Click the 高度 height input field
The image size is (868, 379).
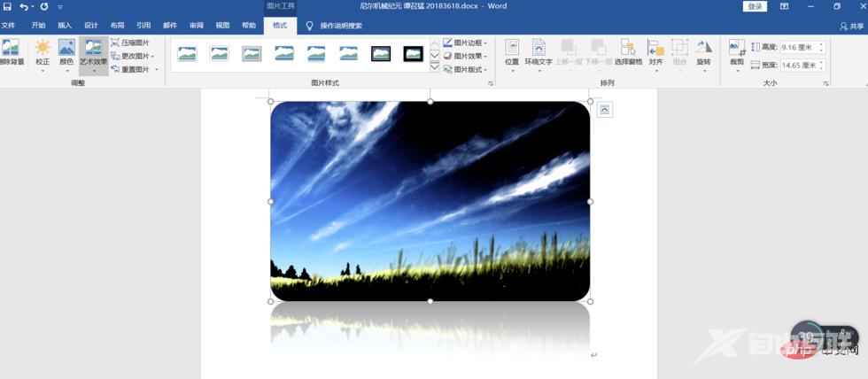pyautogui.click(x=800, y=46)
